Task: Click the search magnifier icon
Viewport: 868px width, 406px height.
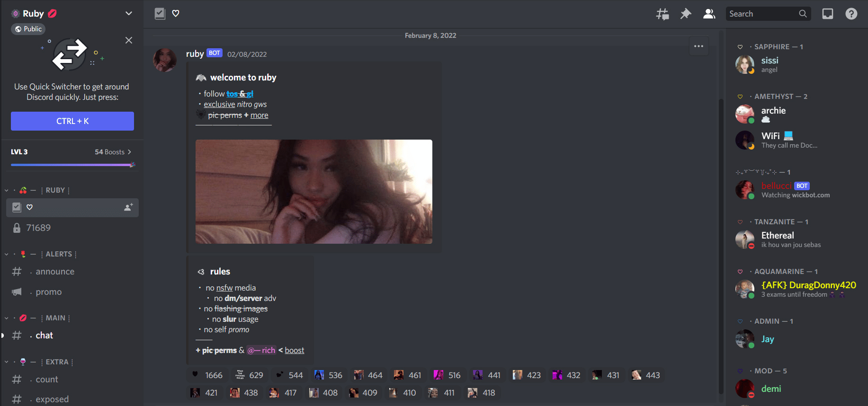Action: pos(803,14)
